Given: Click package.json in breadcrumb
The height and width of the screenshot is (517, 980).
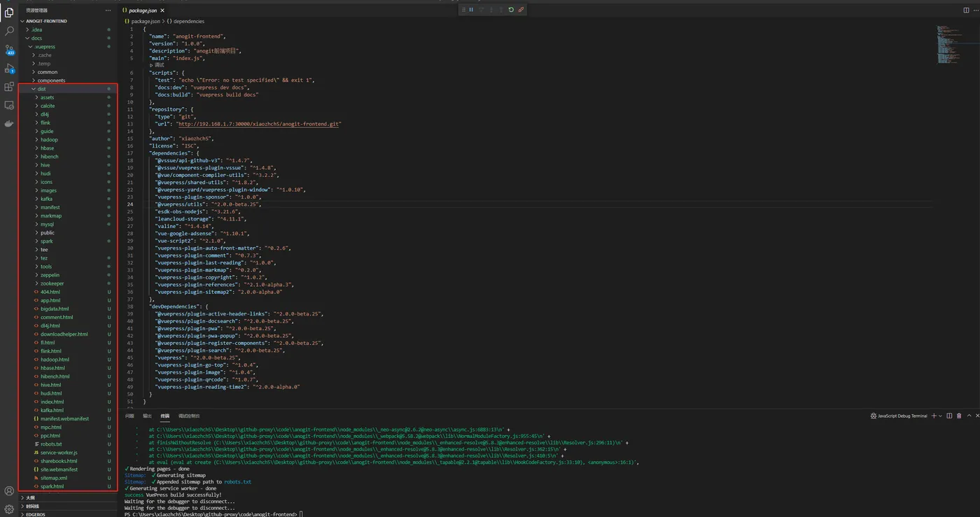Looking at the screenshot, I should (x=145, y=22).
